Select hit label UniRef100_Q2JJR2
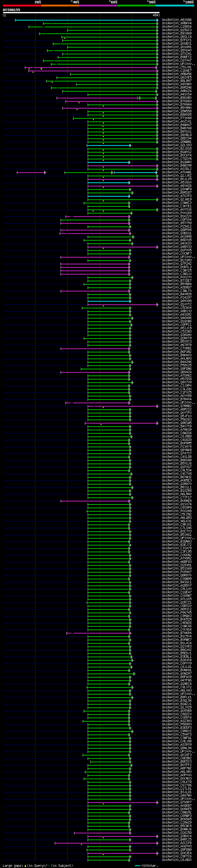The height and width of the screenshot is (868, 197). 177,176
